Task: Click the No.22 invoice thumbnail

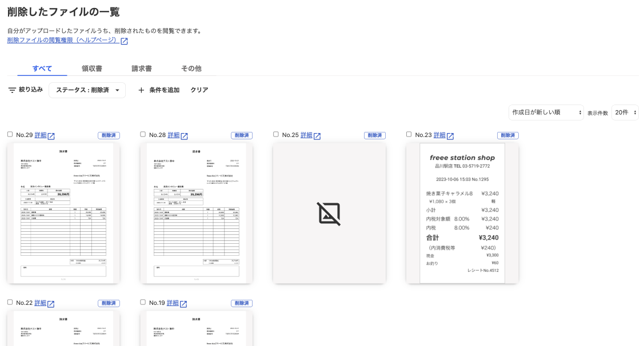Action: click(x=63, y=328)
